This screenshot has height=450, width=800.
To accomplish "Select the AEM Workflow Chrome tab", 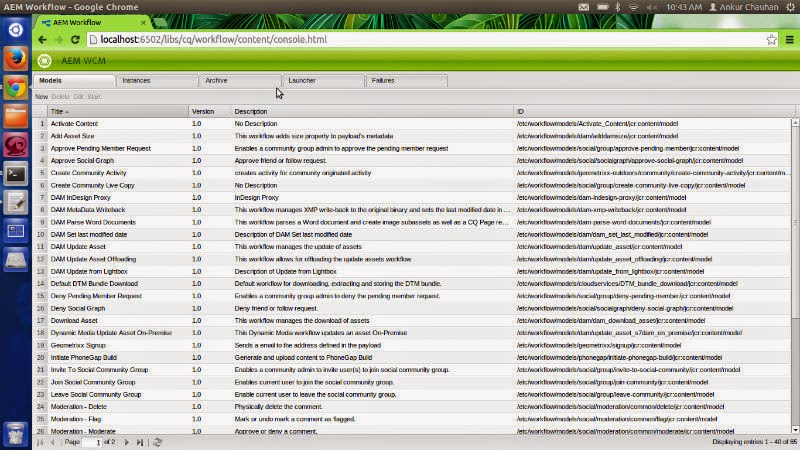I will click(x=92, y=22).
